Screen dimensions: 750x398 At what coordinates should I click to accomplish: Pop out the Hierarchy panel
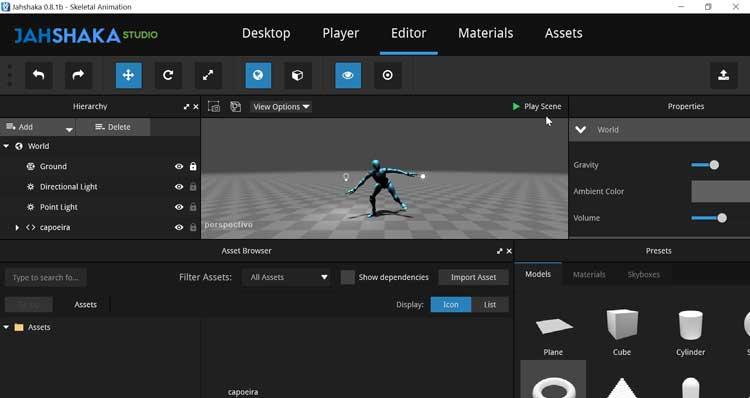tap(186, 107)
